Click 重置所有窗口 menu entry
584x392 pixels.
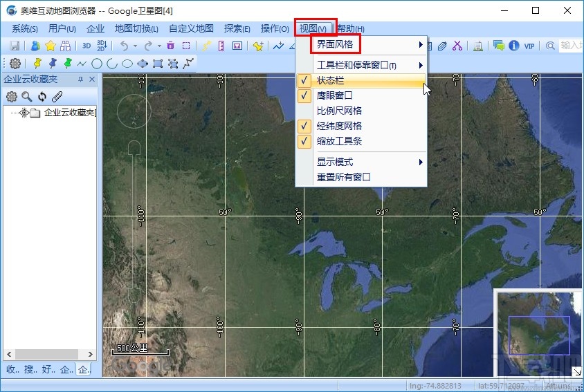coord(361,177)
